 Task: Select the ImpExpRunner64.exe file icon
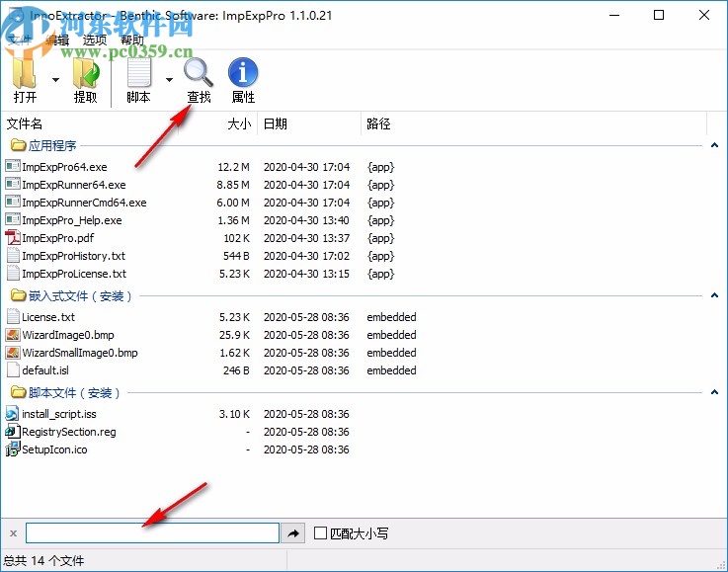(13, 184)
